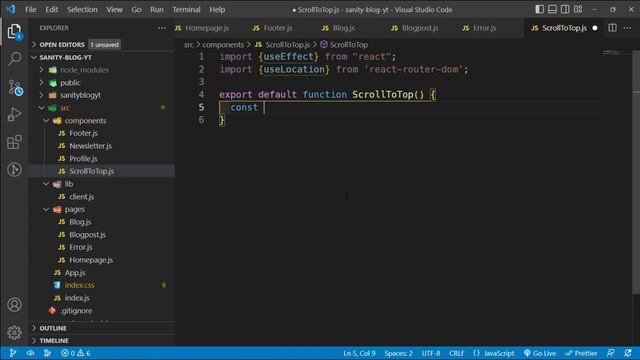Open the Manage gear icon
This screenshot has height=360, width=640.
14,332
